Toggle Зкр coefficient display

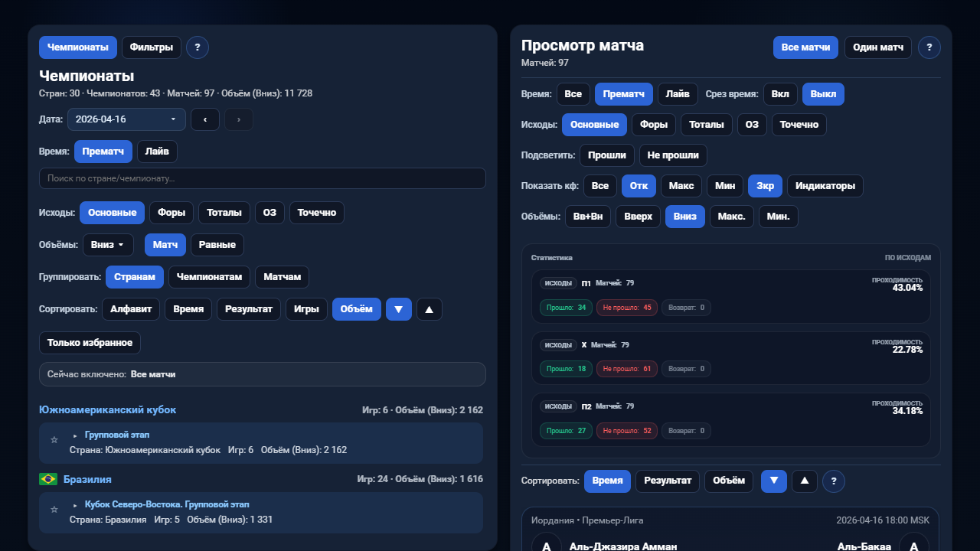(765, 186)
